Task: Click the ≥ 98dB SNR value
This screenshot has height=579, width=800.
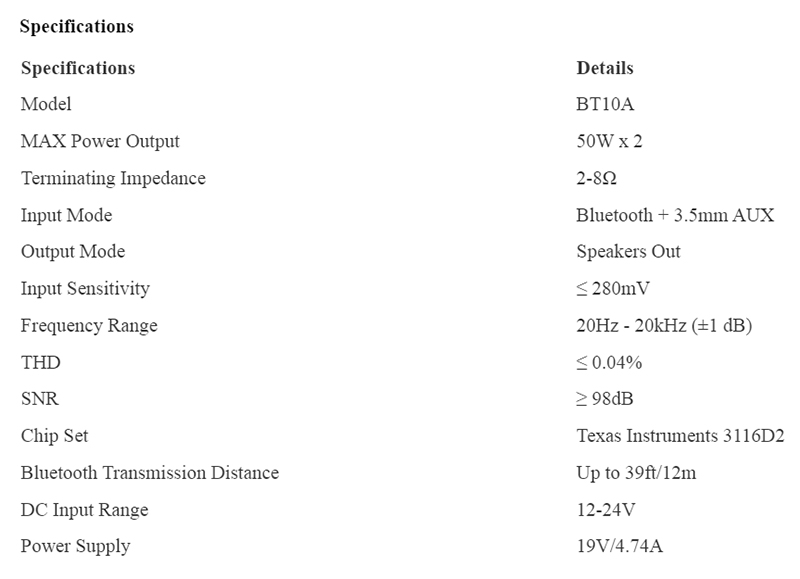Action: click(605, 399)
